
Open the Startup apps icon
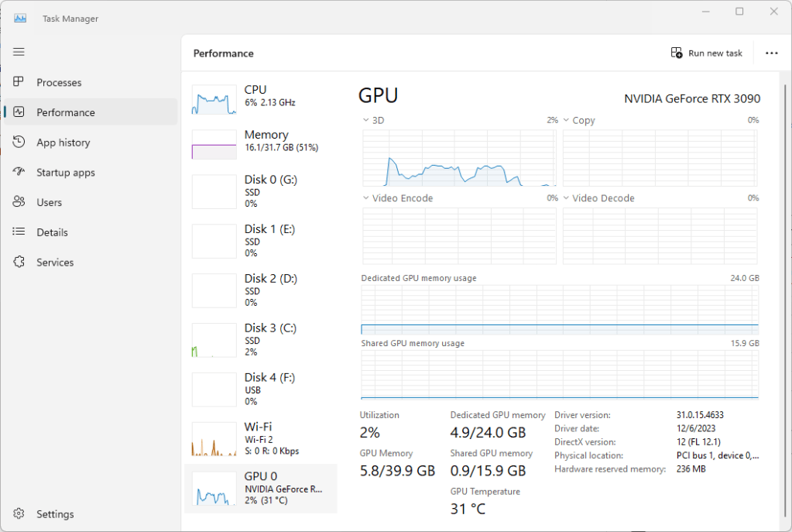pyautogui.click(x=19, y=173)
